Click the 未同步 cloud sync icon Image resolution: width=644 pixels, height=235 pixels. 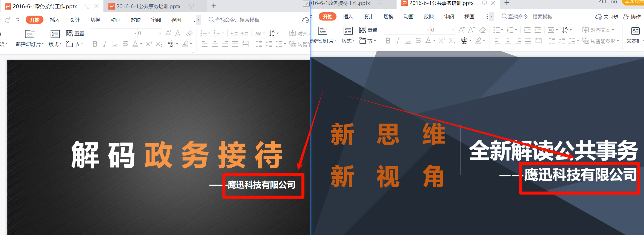tap(598, 17)
